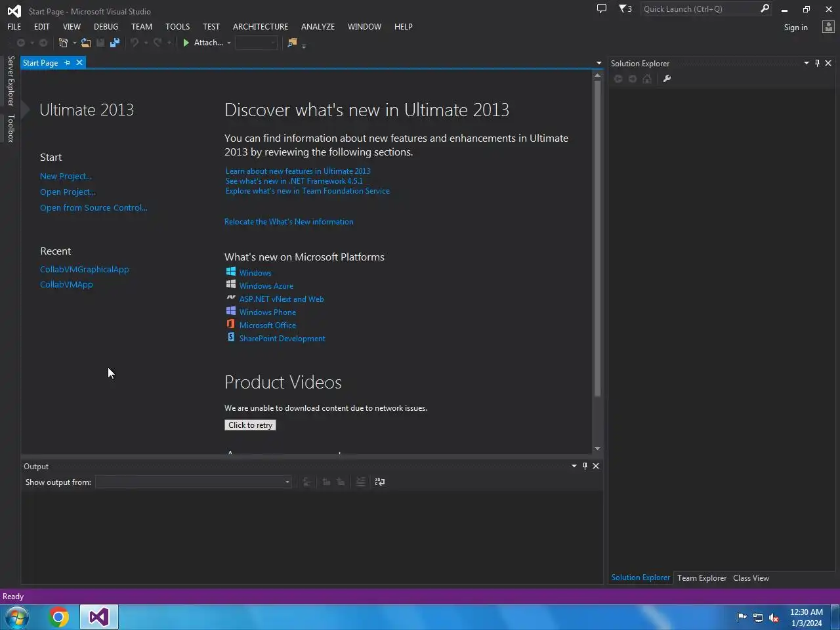Click the Save All toolbar icon
This screenshot has height=630, width=840.
coord(115,43)
